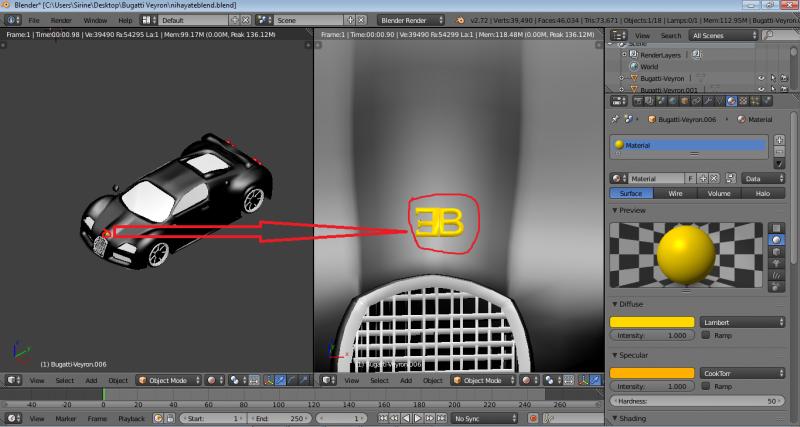The width and height of the screenshot is (800, 427).
Task: Click the pin icon in properties context
Action: coord(617,119)
